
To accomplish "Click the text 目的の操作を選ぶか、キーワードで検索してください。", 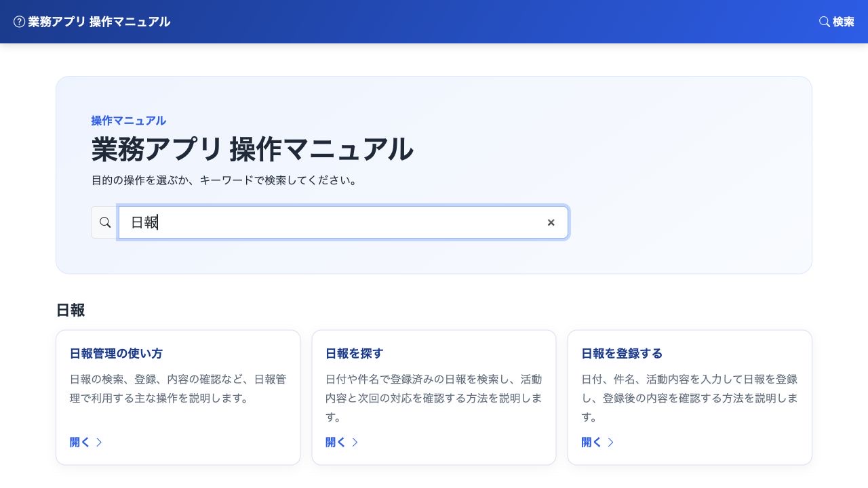I will pos(224,181).
